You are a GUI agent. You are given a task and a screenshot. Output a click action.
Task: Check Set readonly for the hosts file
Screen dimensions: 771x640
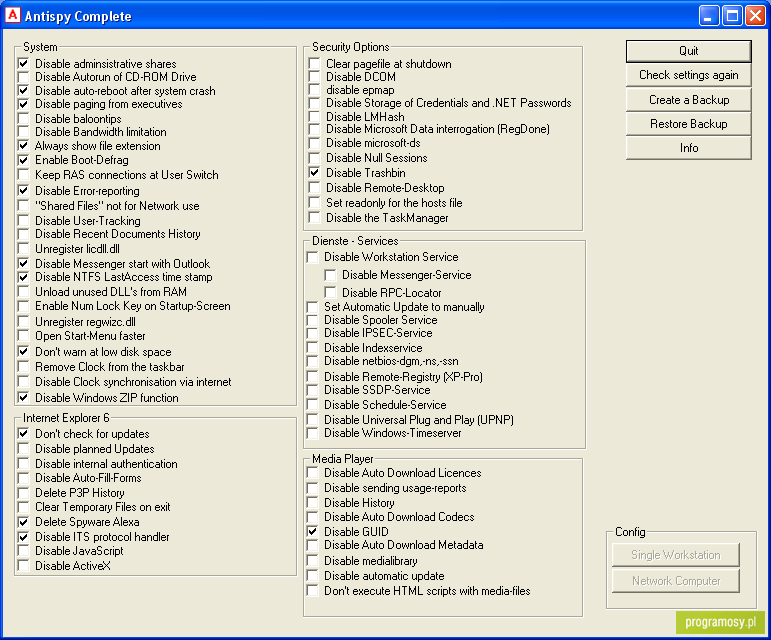tap(314, 203)
